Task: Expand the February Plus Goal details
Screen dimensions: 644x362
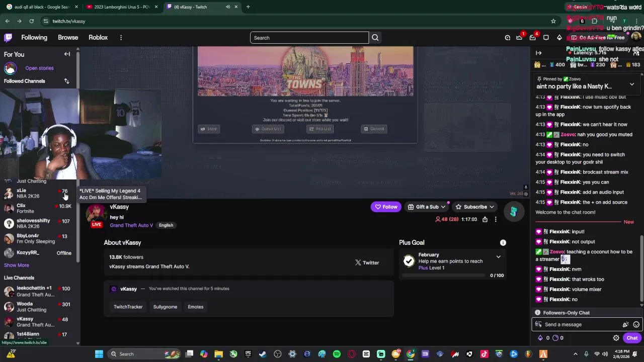Action: pyautogui.click(x=498, y=257)
